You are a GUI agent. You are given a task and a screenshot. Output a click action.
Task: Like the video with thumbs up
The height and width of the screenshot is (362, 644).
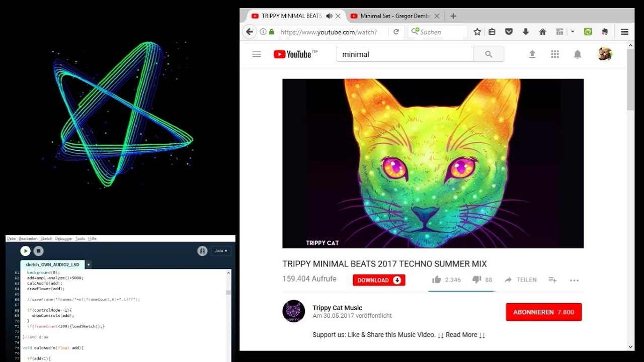[436, 280]
